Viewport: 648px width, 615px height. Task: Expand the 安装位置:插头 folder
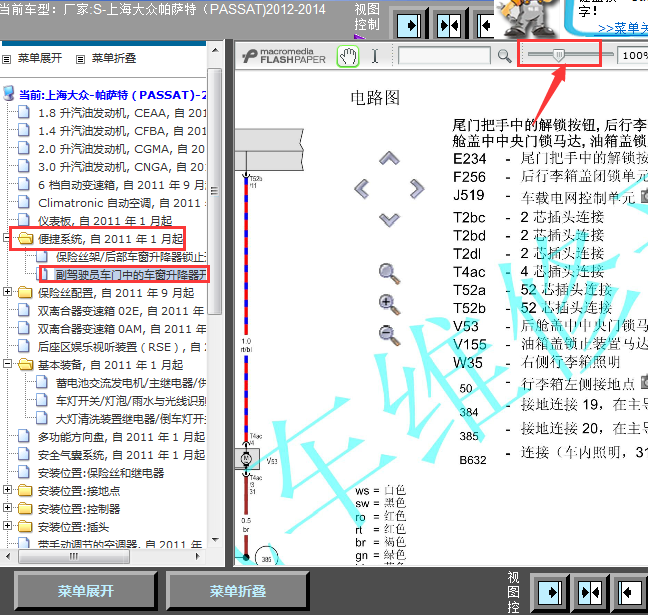coord(7,526)
